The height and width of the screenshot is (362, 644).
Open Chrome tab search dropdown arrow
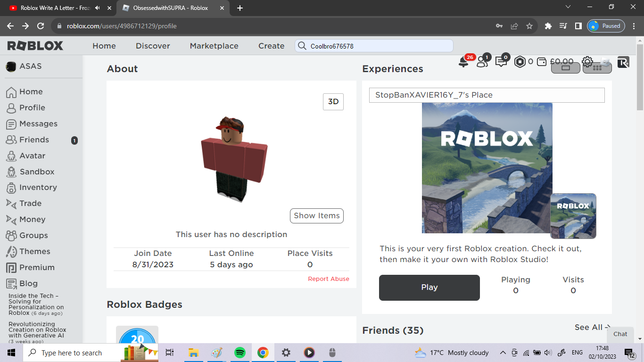(x=568, y=7)
